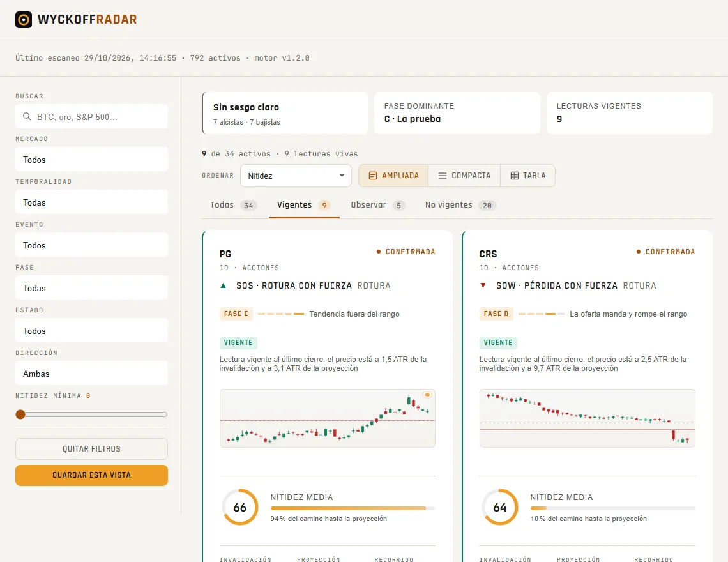Expand the Fase filter dropdown

tap(91, 287)
